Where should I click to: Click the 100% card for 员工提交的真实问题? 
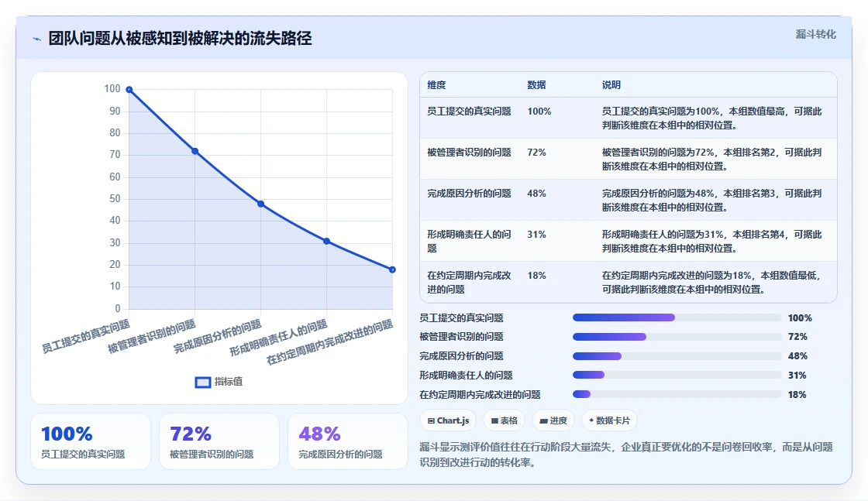click(x=91, y=441)
